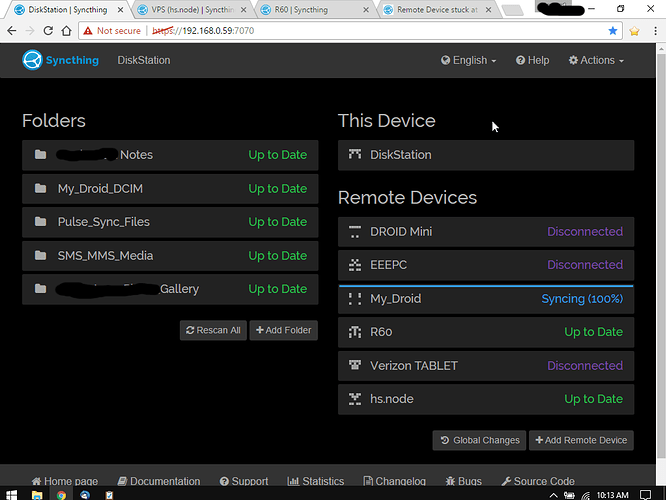
Task: Expand the My_Droid_DCIM folder panel
Action: [170, 189]
